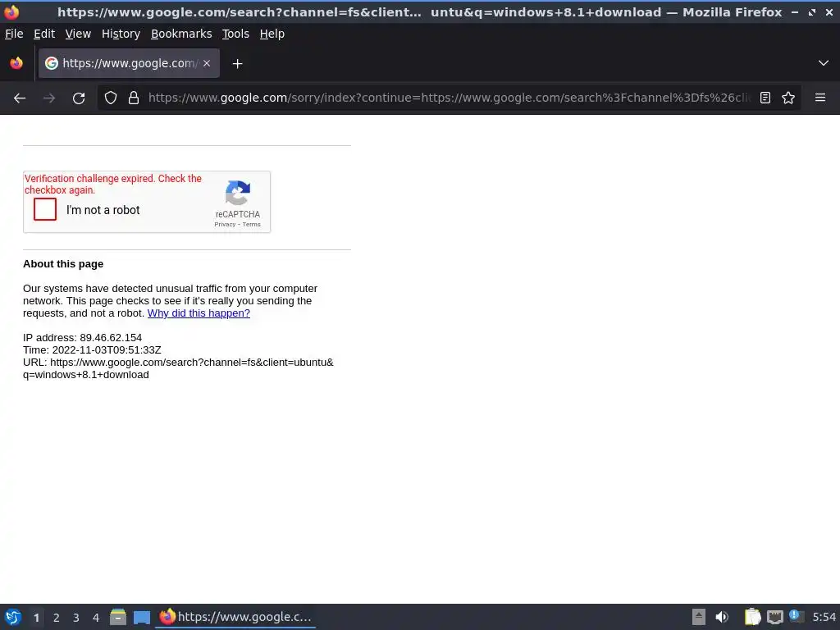
Task: Click the show desktop taskbar icon
Action: [x=141, y=617]
